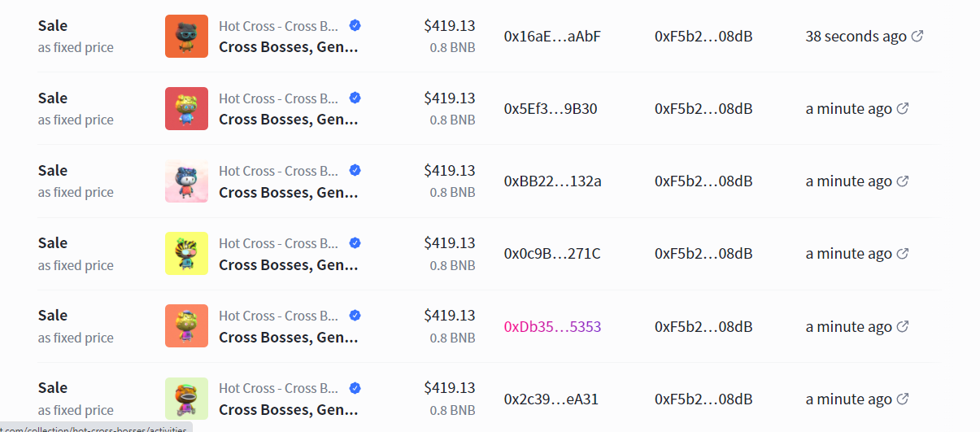
Task: Open Cross Bosses item title in second row
Action: pyautogui.click(x=289, y=120)
